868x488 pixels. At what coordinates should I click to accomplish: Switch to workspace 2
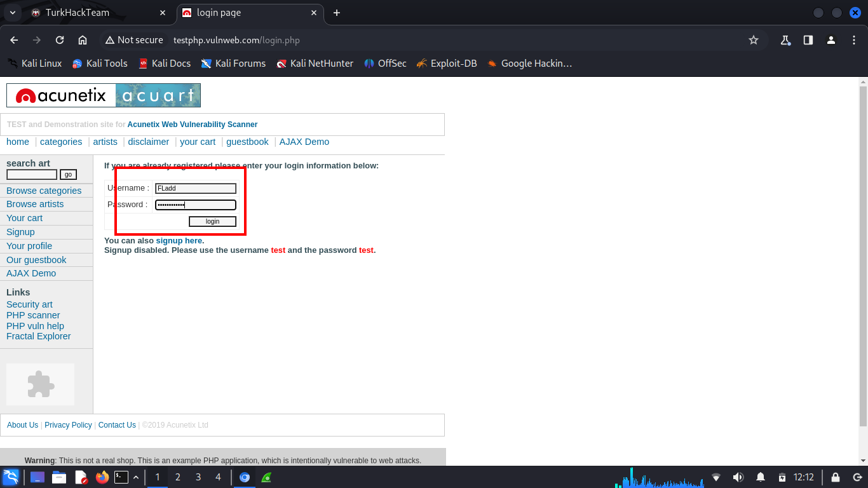(x=178, y=477)
